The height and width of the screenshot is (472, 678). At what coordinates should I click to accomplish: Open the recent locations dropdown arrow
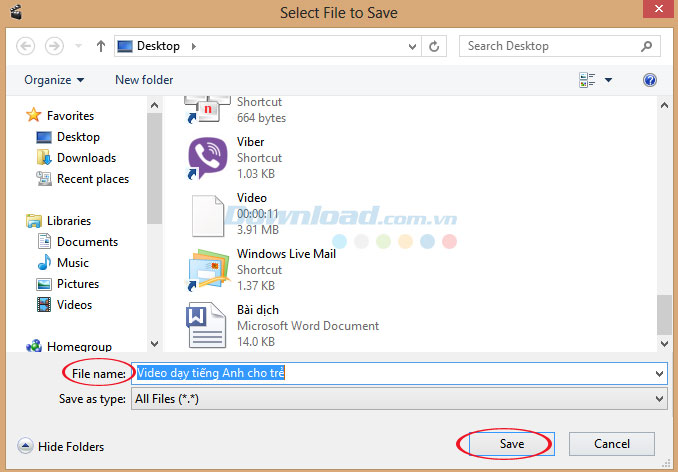click(78, 45)
